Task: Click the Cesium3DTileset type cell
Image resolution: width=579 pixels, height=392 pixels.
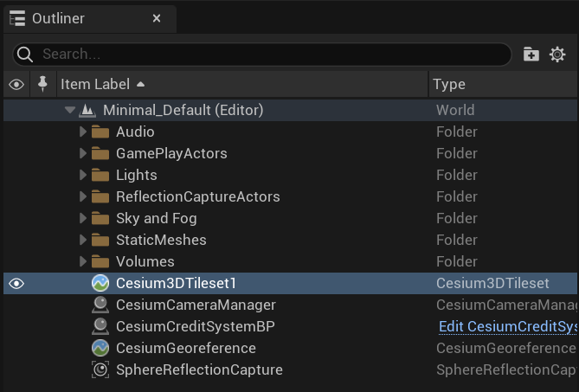Action: (x=492, y=284)
